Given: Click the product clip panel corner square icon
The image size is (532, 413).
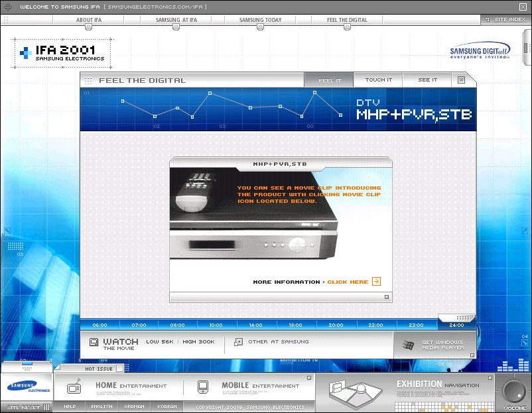Looking at the screenshot, I should (x=387, y=297).
